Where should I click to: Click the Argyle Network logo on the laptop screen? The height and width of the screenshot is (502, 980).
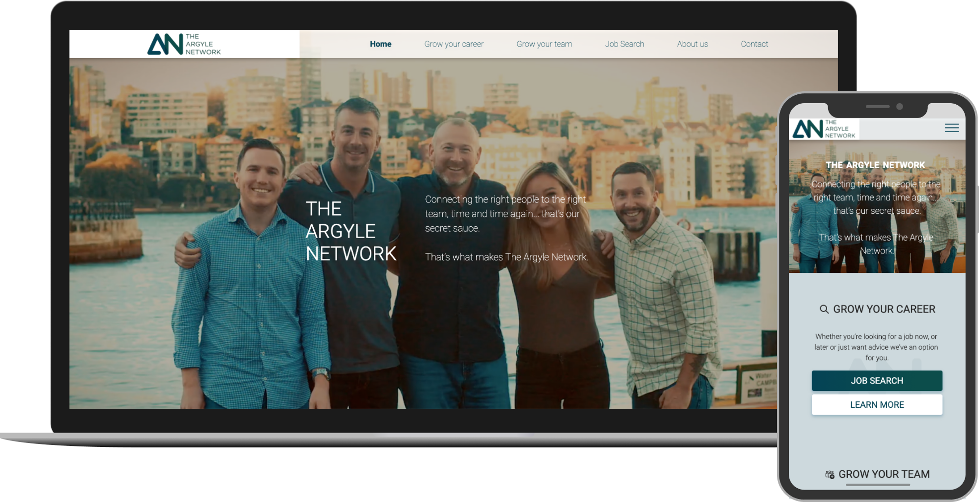click(184, 44)
